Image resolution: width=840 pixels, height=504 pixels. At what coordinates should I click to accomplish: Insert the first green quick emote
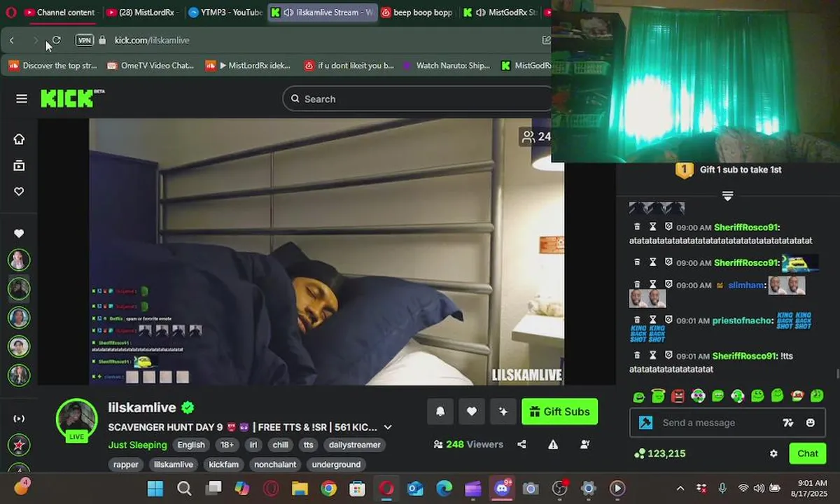point(638,396)
